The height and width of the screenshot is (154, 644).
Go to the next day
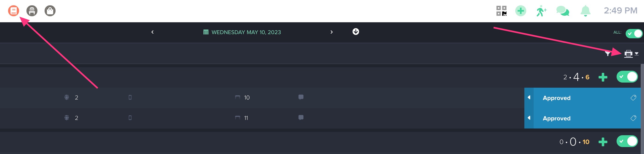point(332,32)
